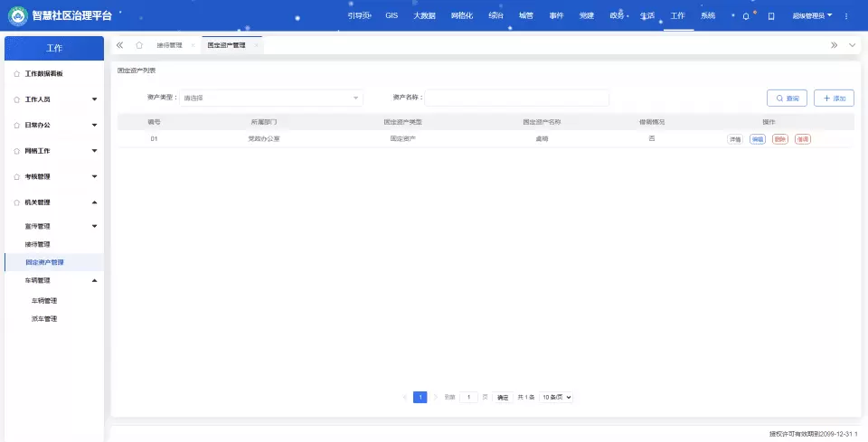Open the 10条/页 page size selector
This screenshot has height=442, width=868.
[x=556, y=397]
